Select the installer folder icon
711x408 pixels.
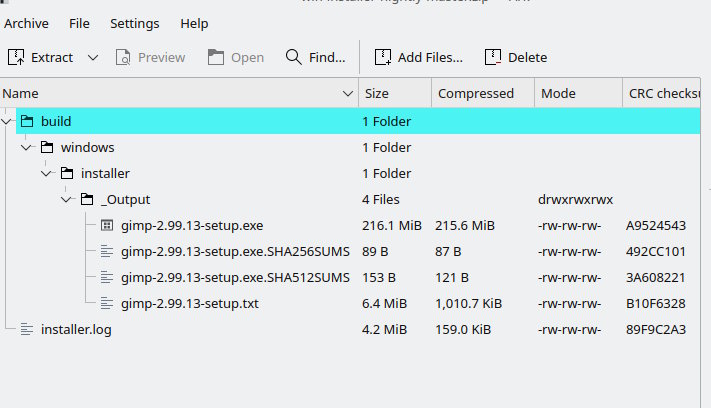coord(67,173)
